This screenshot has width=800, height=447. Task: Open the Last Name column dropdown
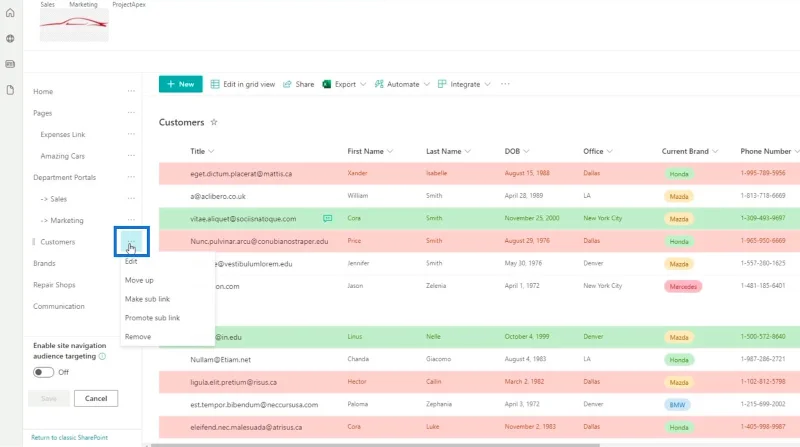[448, 151]
